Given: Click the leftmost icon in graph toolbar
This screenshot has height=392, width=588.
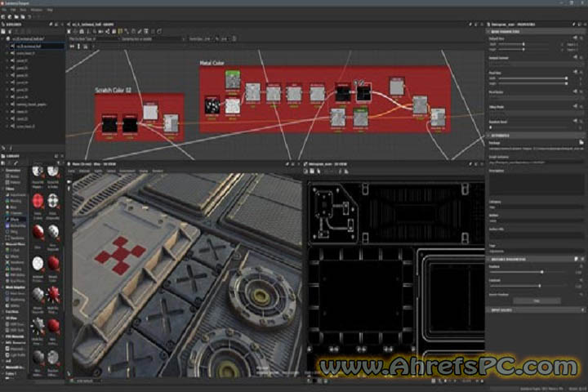Looking at the screenshot, I should tap(69, 32).
